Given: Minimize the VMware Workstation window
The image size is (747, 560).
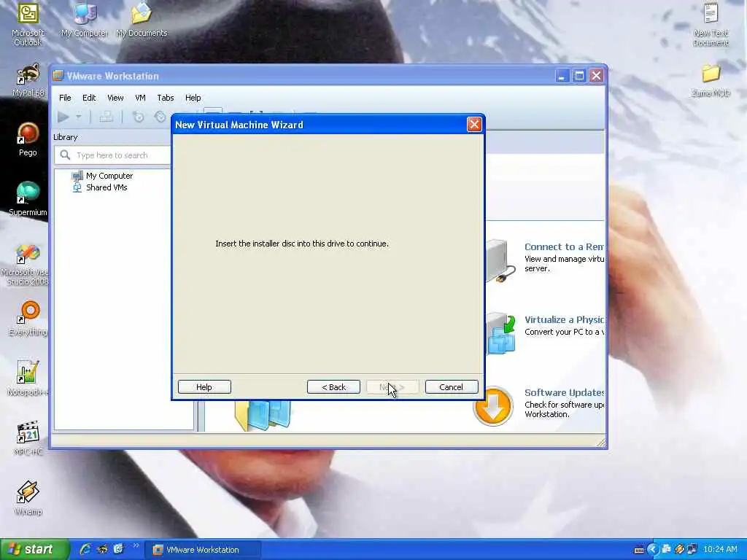Looking at the screenshot, I should pos(562,76).
